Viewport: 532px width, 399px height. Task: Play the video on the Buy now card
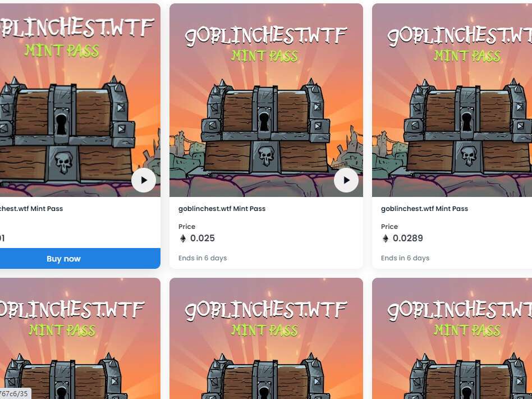click(x=144, y=180)
